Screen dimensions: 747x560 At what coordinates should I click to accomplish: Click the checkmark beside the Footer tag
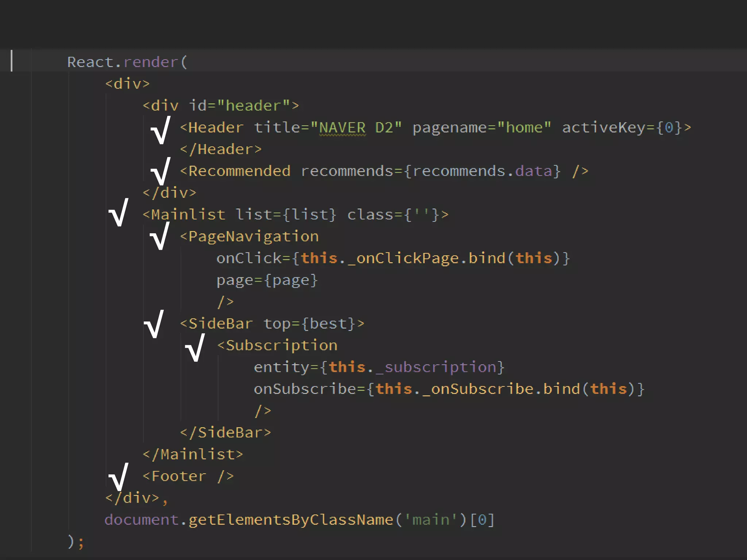tap(119, 477)
